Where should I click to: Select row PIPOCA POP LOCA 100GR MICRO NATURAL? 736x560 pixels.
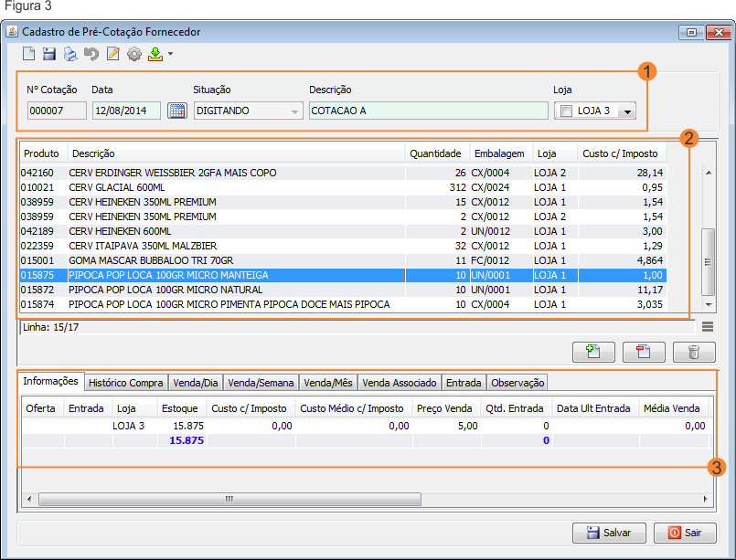pos(343,290)
